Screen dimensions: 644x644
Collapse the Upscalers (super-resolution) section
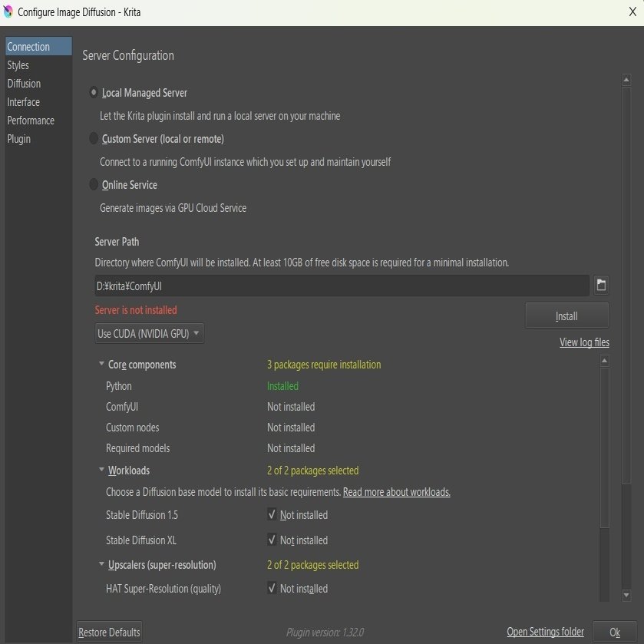point(101,564)
